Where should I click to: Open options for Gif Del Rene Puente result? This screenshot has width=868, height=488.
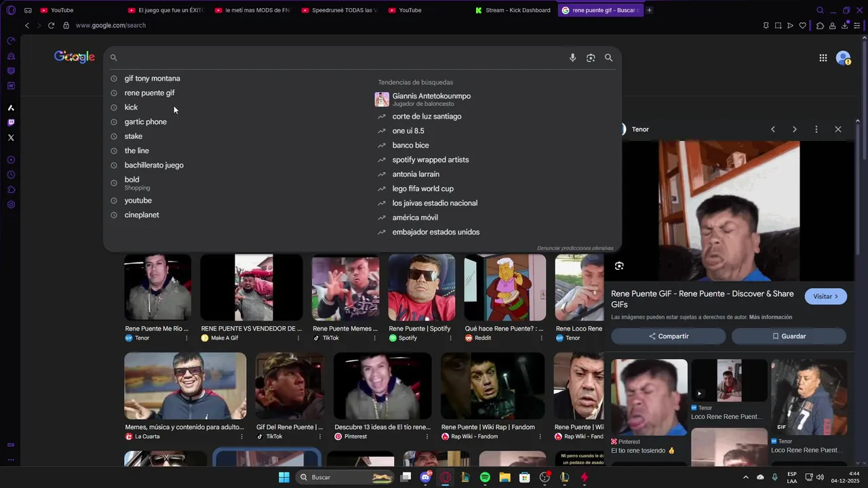click(x=320, y=436)
